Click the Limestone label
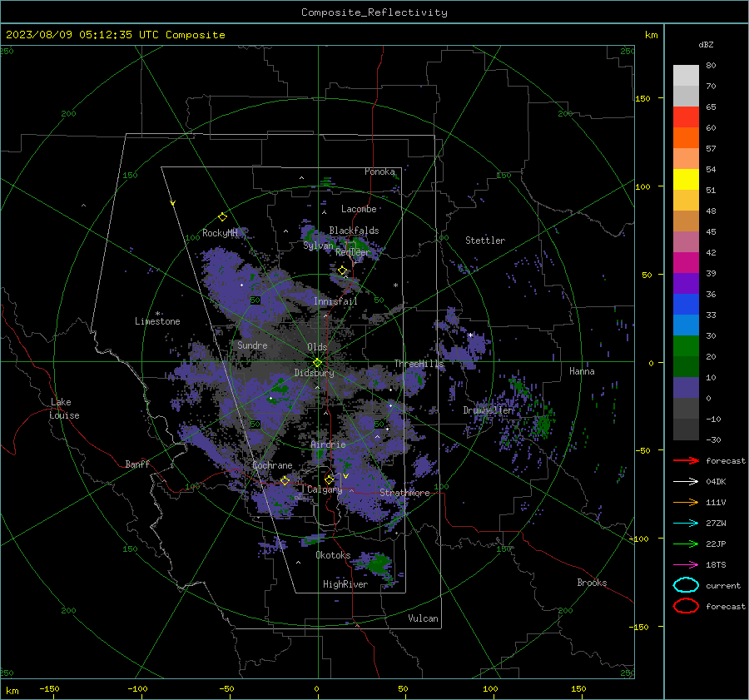The width and height of the screenshot is (749, 700). pyautogui.click(x=157, y=321)
